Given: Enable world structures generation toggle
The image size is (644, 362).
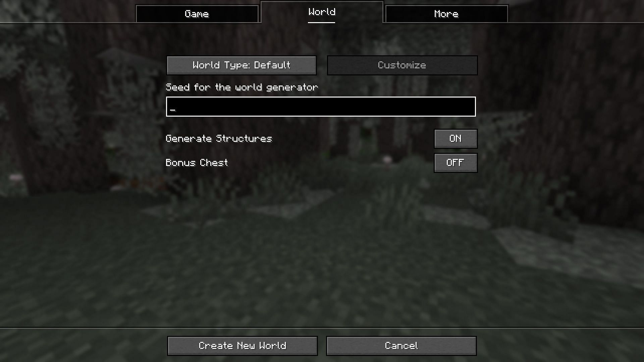Looking at the screenshot, I should pyautogui.click(x=455, y=138).
